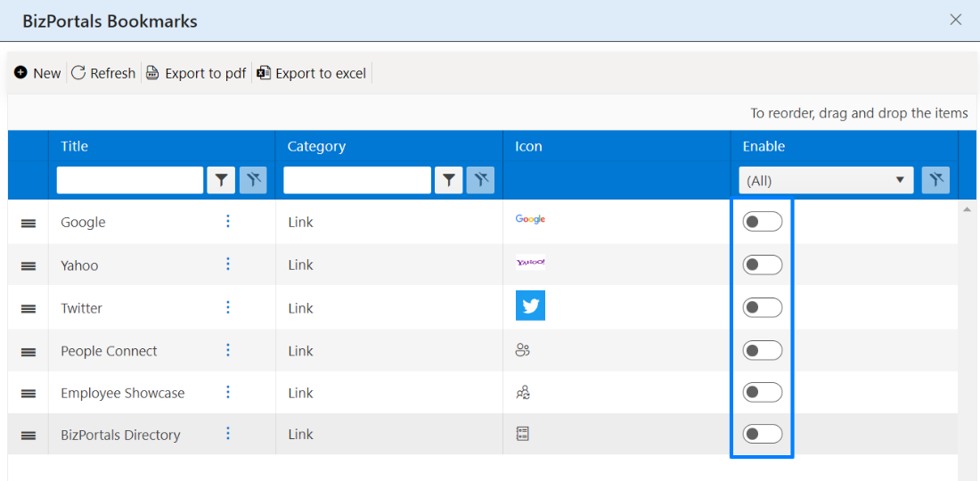Click the New bookmark plus icon
980x481 pixels.
(x=20, y=72)
